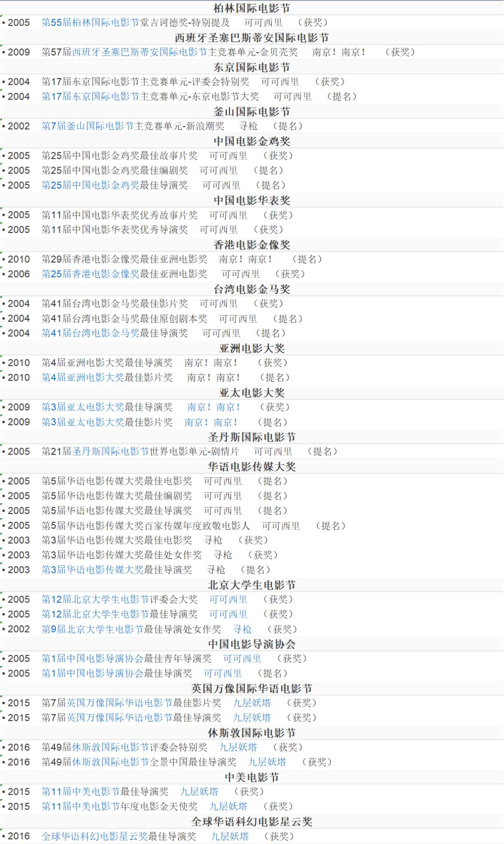
Task: Click 第3届亚太电影大奖 link in 最佳影片奖 row
Action: click(83, 422)
